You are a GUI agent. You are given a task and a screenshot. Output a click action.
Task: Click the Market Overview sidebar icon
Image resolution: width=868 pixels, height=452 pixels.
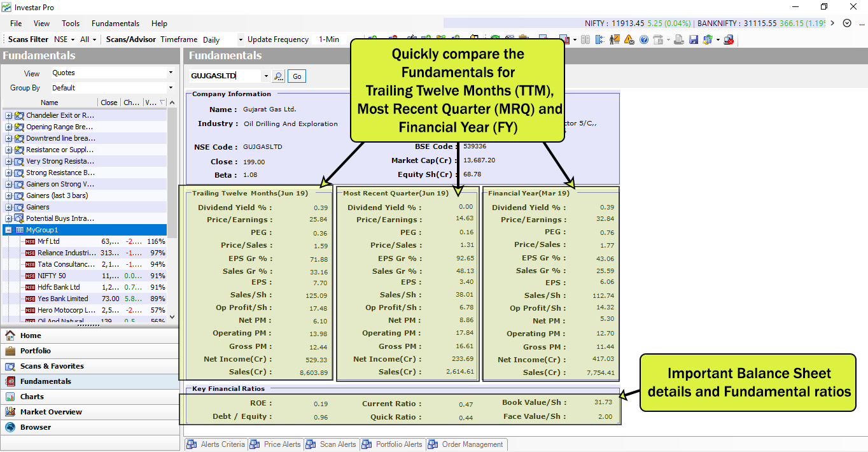[x=10, y=412]
